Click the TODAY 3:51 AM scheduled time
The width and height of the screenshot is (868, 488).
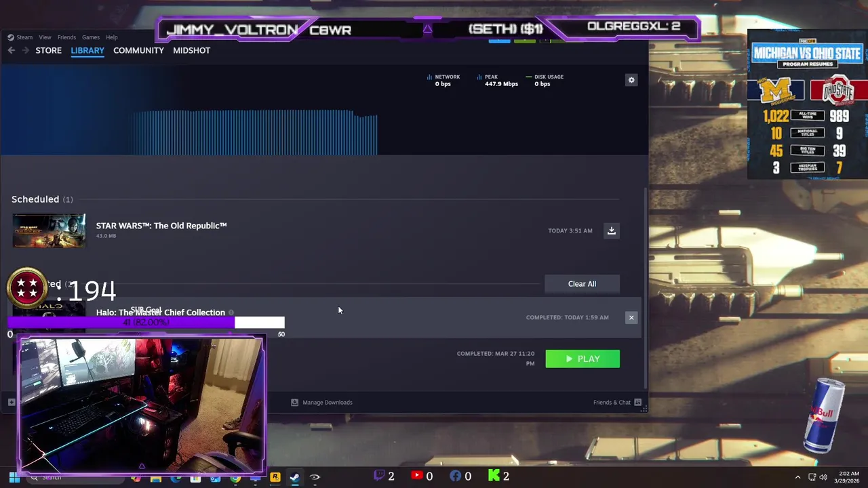click(x=570, y=230)
